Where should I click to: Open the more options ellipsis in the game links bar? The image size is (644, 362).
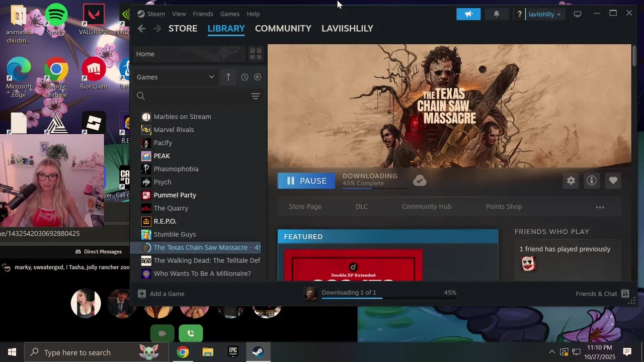pyautogui.click(x=600, y=207)
